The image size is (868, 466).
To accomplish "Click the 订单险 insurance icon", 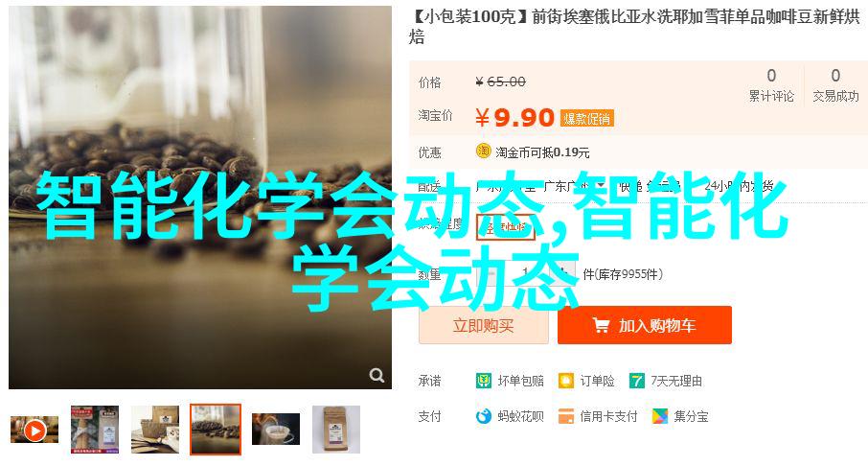I will pyautogui.click(x=566, y=381).
